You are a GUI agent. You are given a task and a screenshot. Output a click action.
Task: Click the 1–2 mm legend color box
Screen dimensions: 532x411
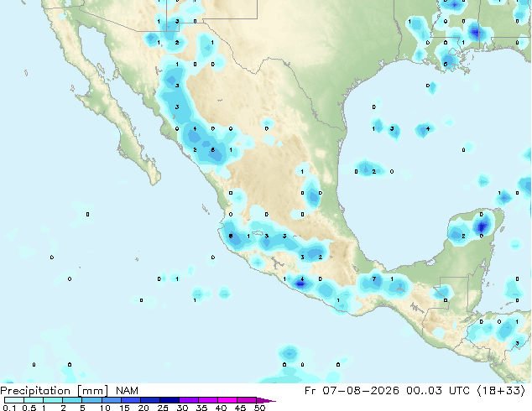click(53, 400)
